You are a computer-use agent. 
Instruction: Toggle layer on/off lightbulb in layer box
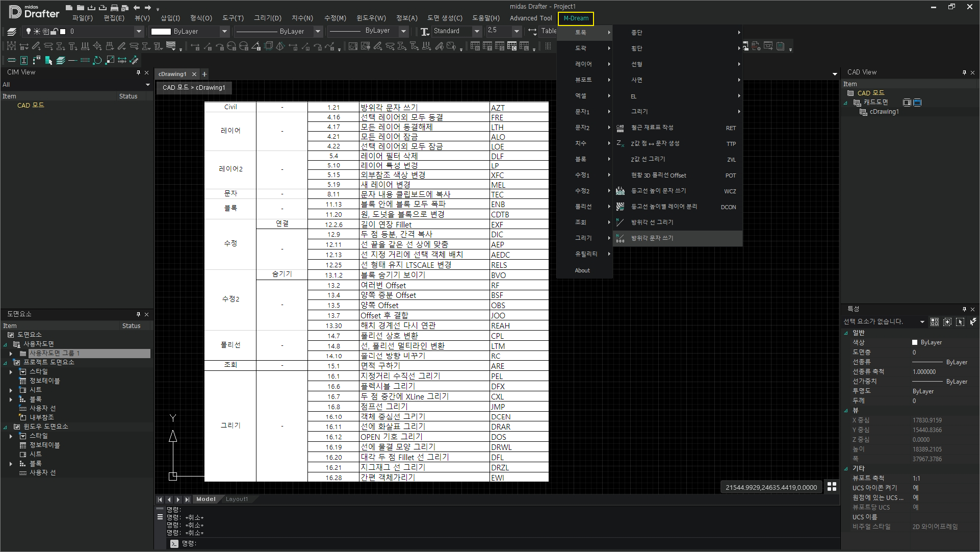[29, 32]
